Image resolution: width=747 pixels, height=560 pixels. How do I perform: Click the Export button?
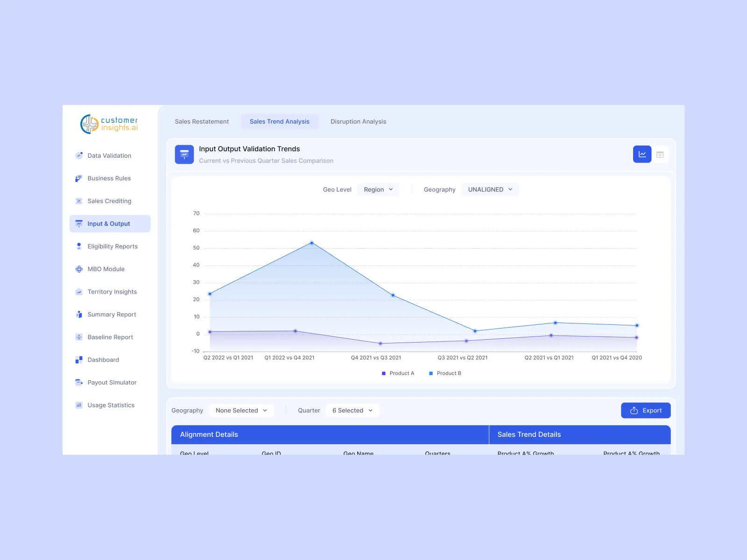[646, 411]
